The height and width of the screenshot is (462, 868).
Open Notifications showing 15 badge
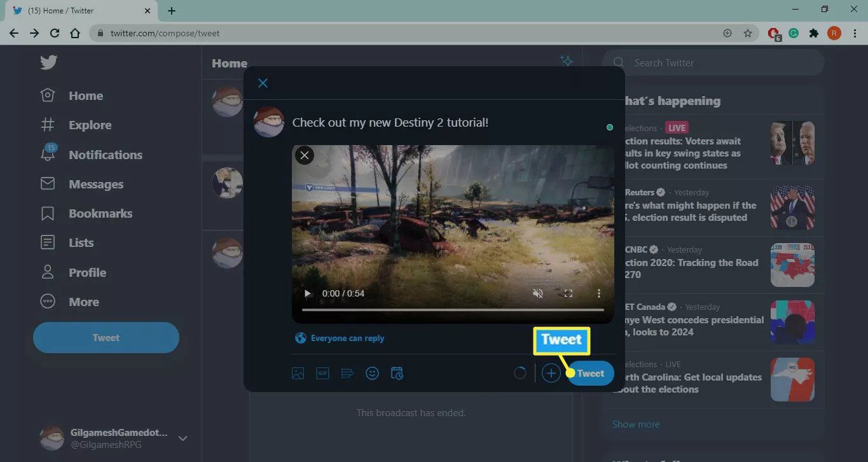91,155
